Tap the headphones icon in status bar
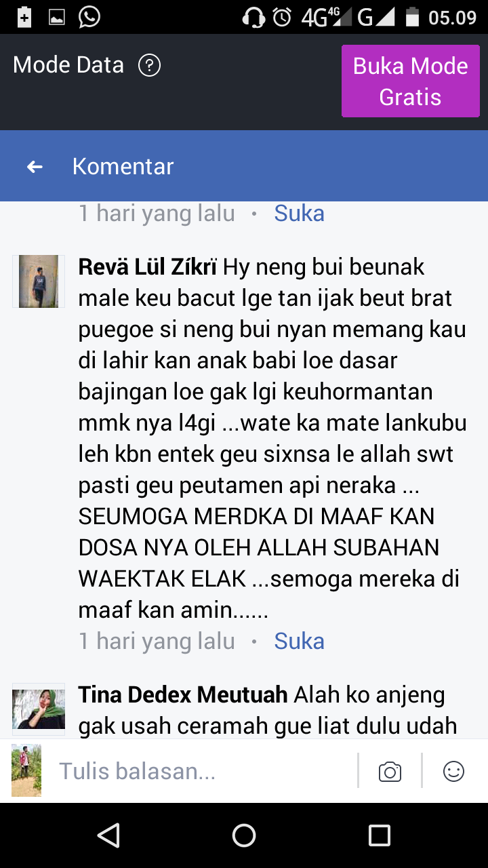 (x=253, y=17)
